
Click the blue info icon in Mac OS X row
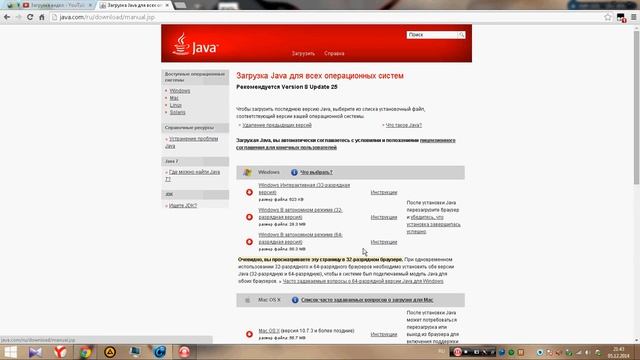tap(295, 300)
